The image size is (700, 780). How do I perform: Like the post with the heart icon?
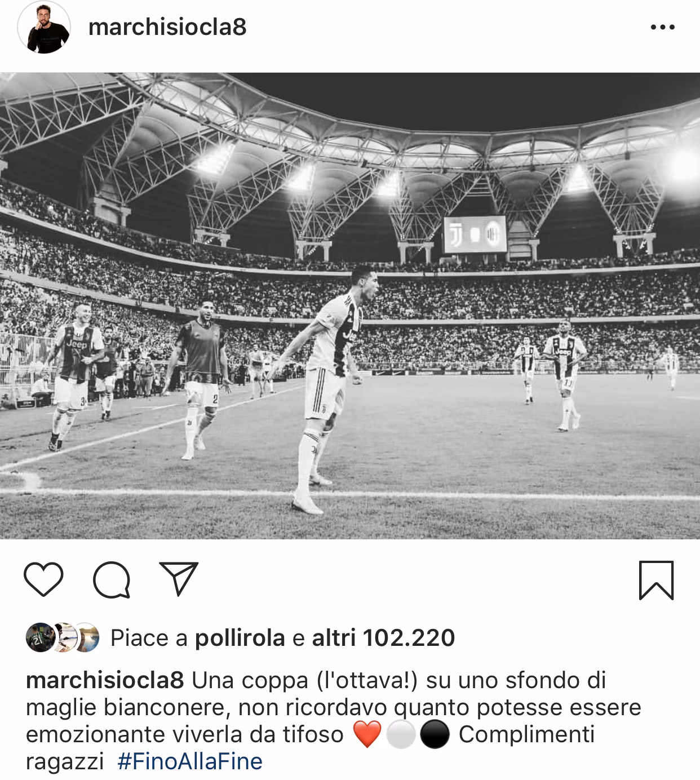44,579
